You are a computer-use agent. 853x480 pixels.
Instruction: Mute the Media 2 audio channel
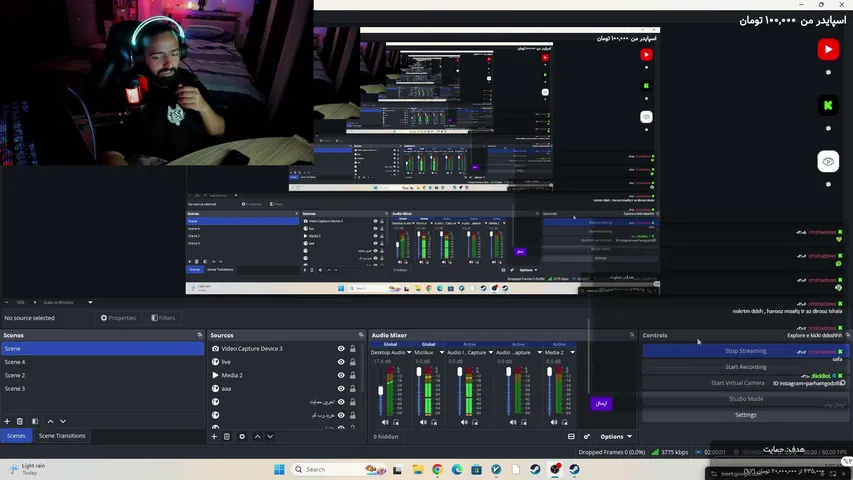pos(554,422)
